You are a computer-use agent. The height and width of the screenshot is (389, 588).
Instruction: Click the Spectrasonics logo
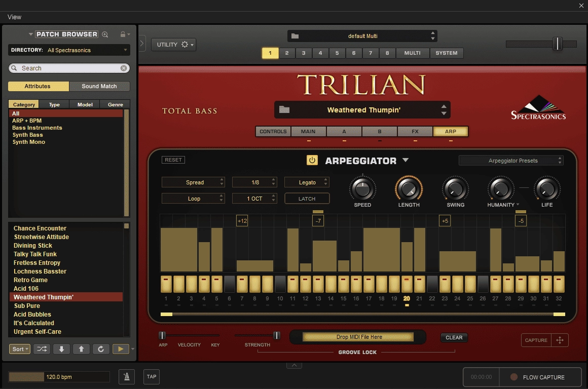[x=538, y=107]
